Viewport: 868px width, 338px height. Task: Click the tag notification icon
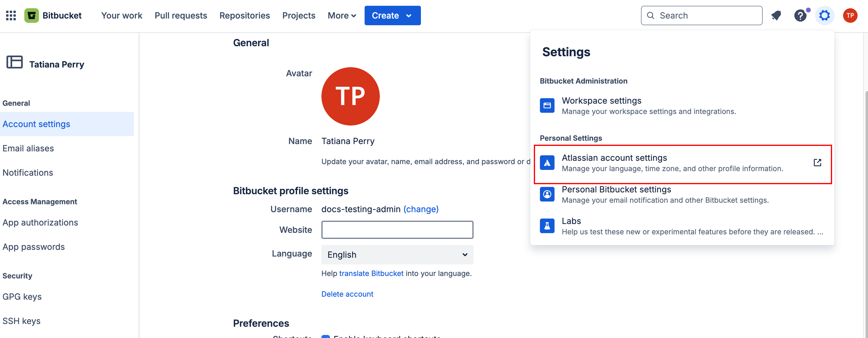point(776,15)
